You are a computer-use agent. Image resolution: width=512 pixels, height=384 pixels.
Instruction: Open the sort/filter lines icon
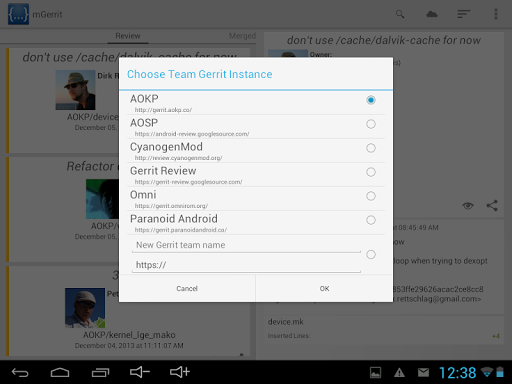(x=463, y=14)
